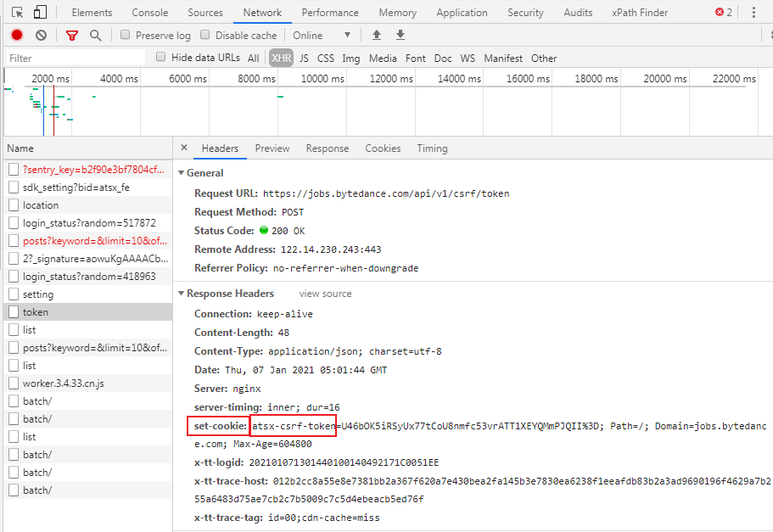Check the box beside the token request
Image resolution: width=773 pixels, height=532 pixels.
coord(14,312)
